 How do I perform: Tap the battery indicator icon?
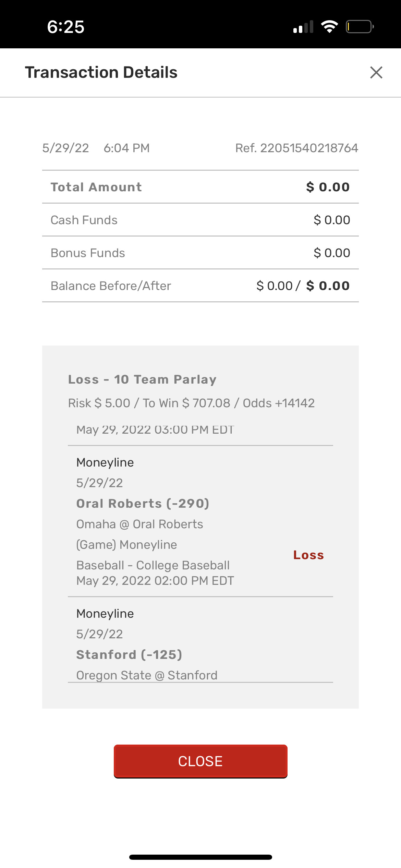[x=359, y=27]
